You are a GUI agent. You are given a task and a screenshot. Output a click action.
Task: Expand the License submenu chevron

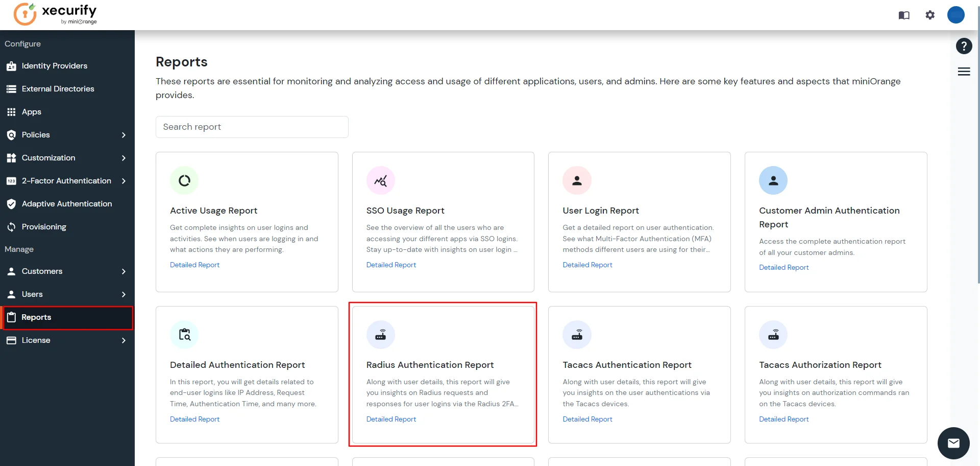124,340
